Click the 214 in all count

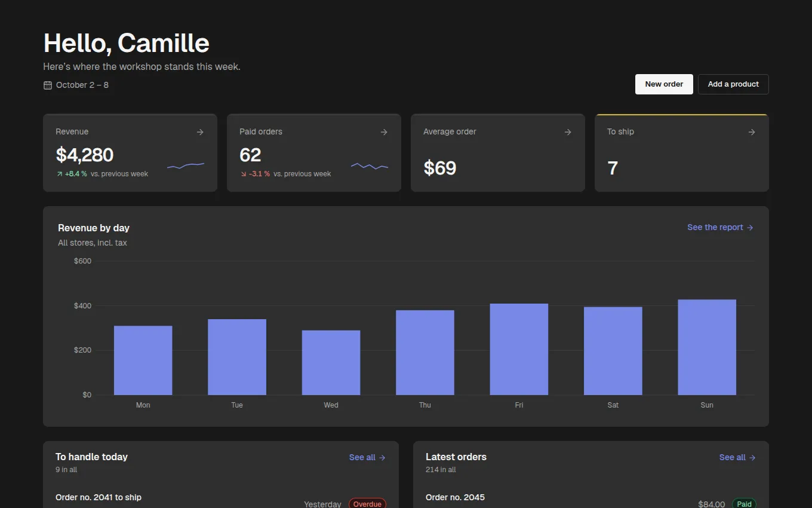[x=441, y=470]
